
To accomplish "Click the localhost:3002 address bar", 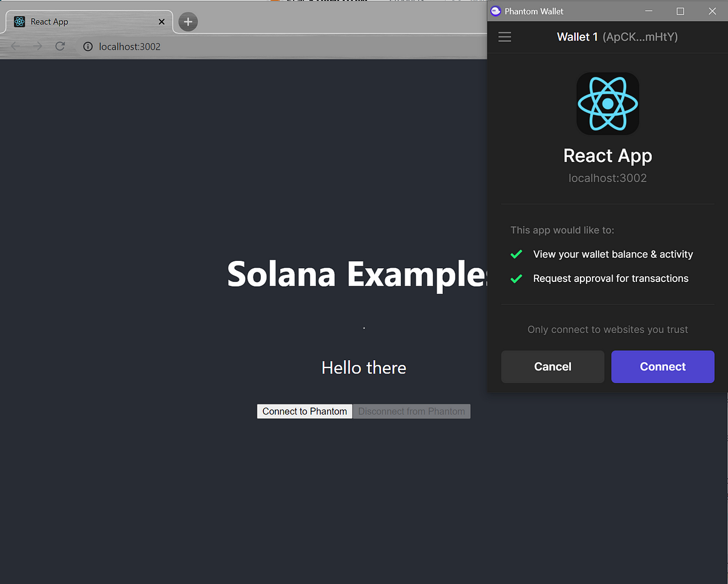I will pos(130,47).
